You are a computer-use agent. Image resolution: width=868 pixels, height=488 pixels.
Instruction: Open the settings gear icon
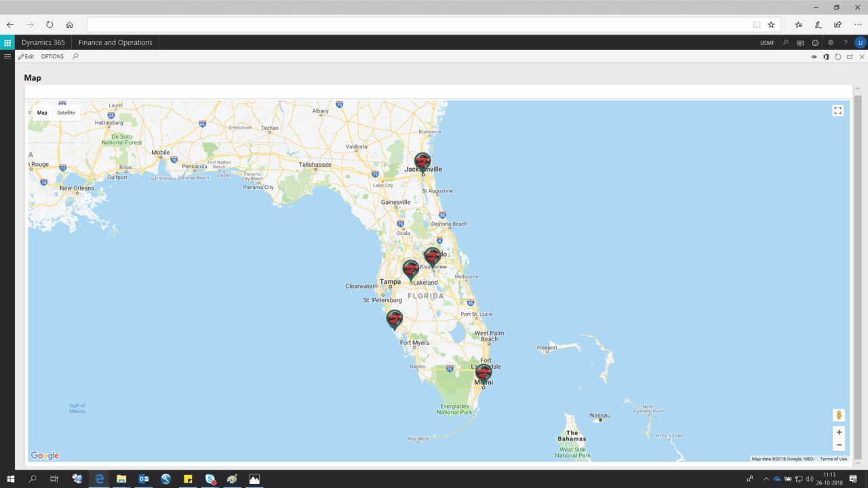(x=831, y=43)
